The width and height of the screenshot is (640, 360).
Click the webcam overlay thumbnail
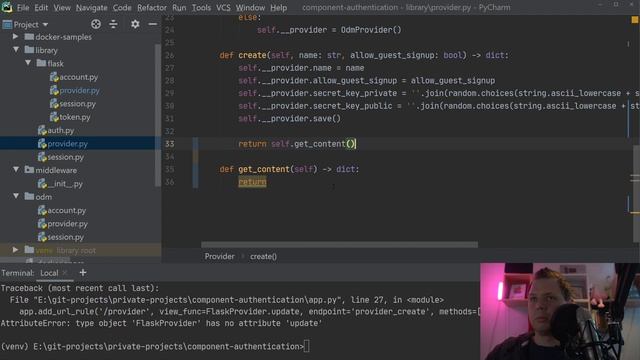point(560,311)
